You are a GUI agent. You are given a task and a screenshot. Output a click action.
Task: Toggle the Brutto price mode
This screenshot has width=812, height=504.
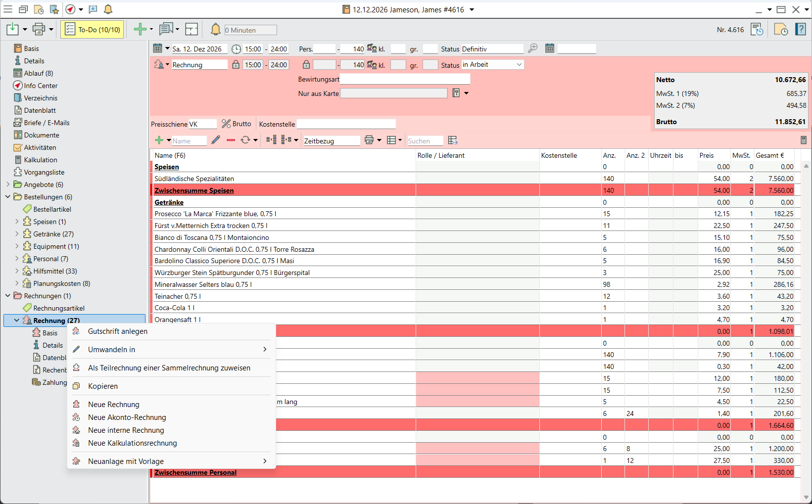point(237,124)
